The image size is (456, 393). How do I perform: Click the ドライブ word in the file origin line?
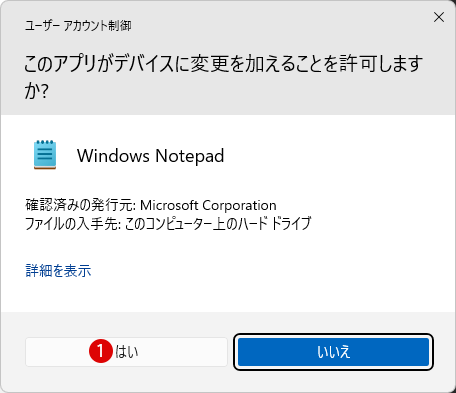[291, 224]
